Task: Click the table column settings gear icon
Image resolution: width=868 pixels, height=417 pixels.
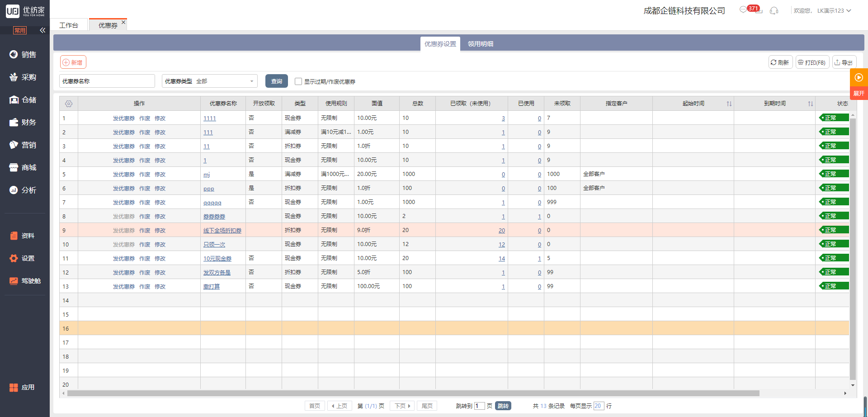Action: click(69, 104)
